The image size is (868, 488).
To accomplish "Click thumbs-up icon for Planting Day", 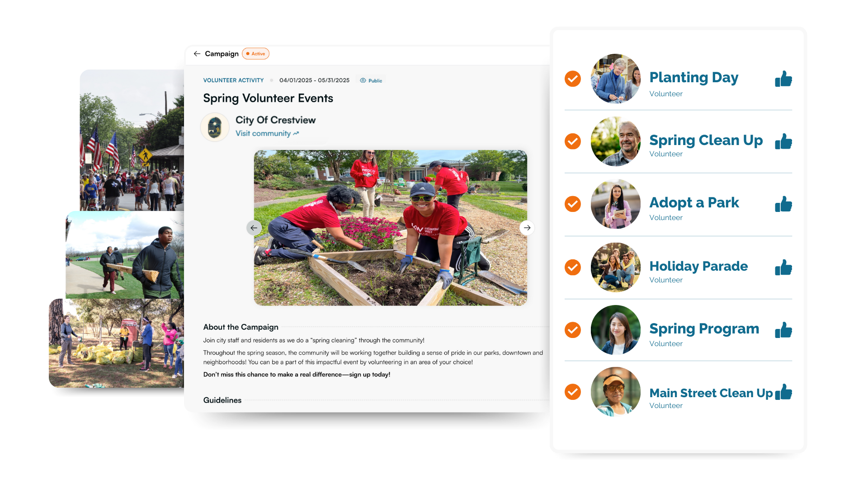I will click(x=783, y=79).
